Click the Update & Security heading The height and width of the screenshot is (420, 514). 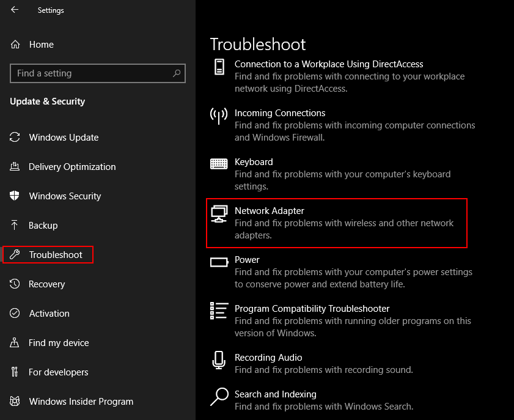tap(48, 101)
